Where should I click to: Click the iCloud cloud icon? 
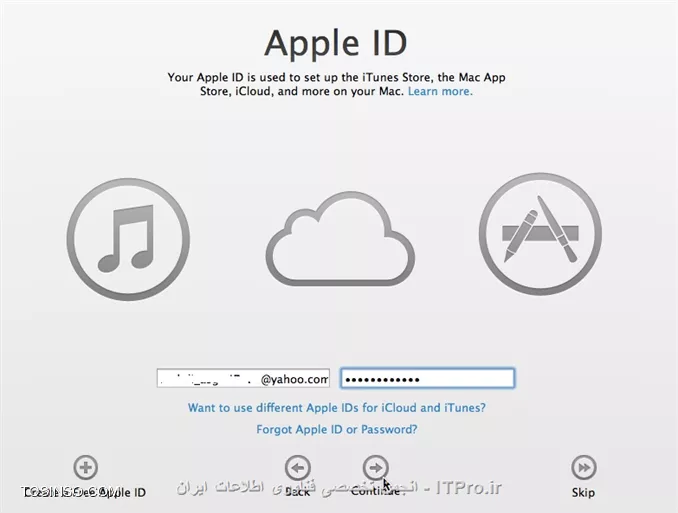[x=340, y=239]
